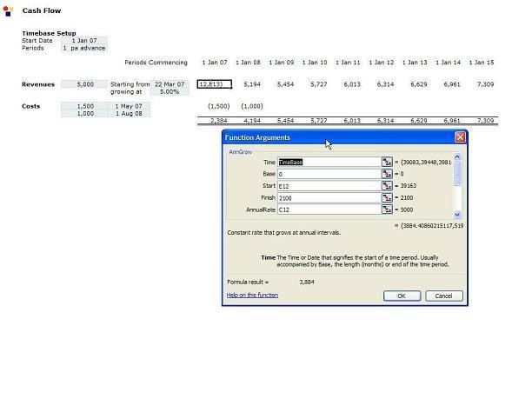Select the revenue cell 7,309 in Revenues row
The height and width of the screenshot is (399, 532).
pyautogui.click(x=485, y=84)
